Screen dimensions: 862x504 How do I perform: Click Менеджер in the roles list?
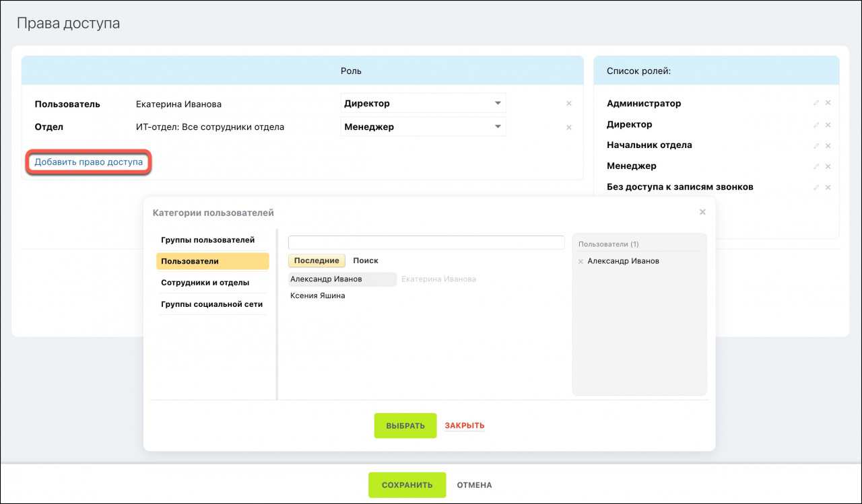point(632,166)
